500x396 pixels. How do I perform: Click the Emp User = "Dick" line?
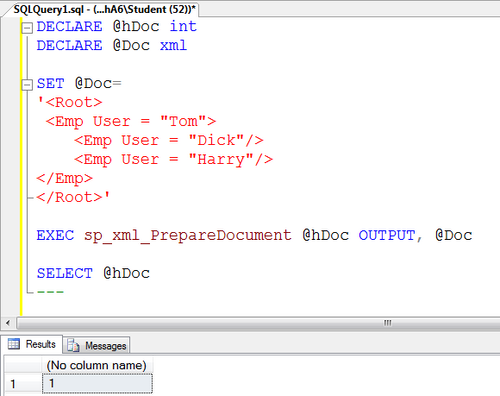pyautogui.click(x=169, y=140)
